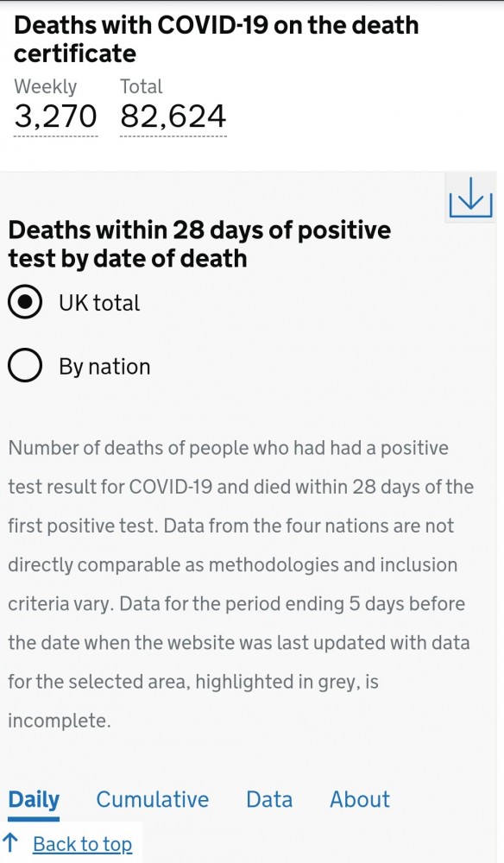This screenshot has width=504, height=863.
Task: Click the death certificate section heading
Action: tap(217, 39)
